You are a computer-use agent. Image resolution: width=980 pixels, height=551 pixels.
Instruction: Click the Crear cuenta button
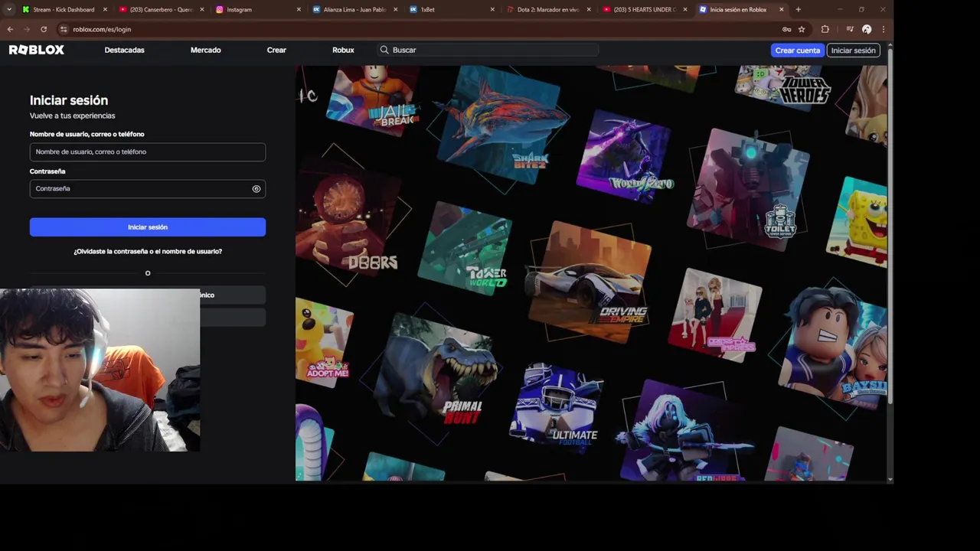coord(797,50)
